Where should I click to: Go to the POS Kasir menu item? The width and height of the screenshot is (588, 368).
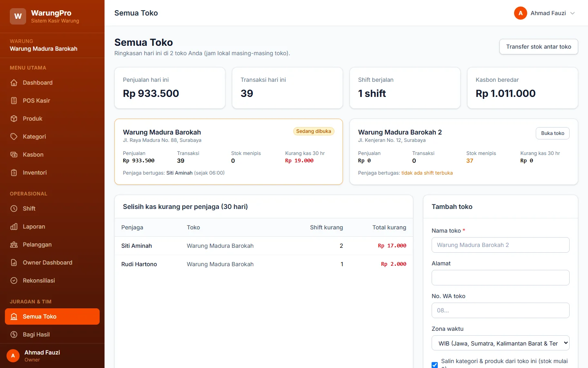coord(52,101)
